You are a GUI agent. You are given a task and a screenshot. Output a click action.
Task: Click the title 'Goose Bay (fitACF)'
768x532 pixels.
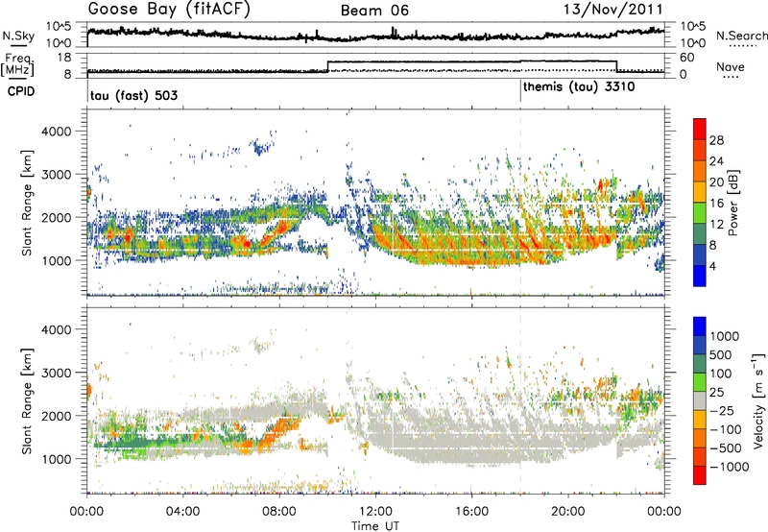pyautogui.click(x=169, y=10)
